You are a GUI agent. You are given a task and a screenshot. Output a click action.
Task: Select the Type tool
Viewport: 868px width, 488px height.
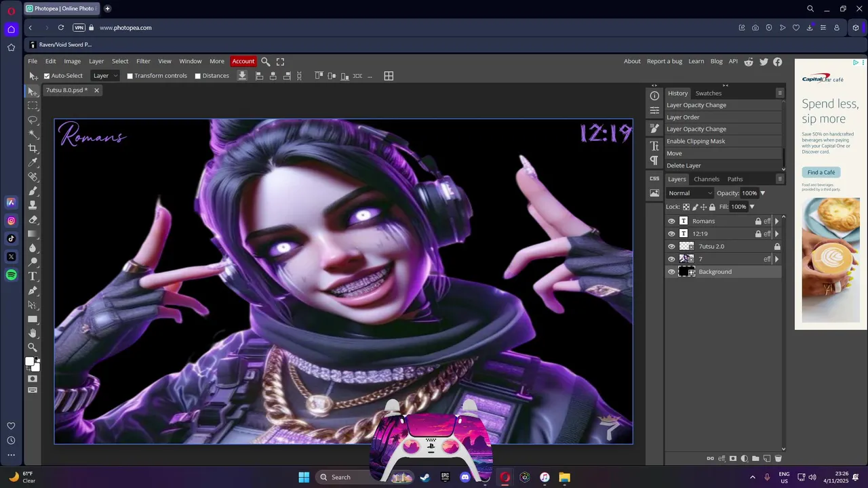(x=33, y=277)
